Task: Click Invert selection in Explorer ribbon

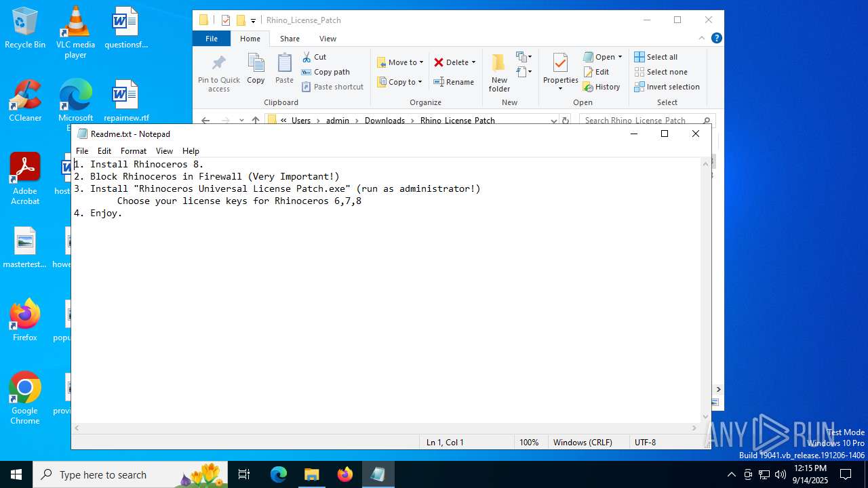Action: click(x=667, y=87)
